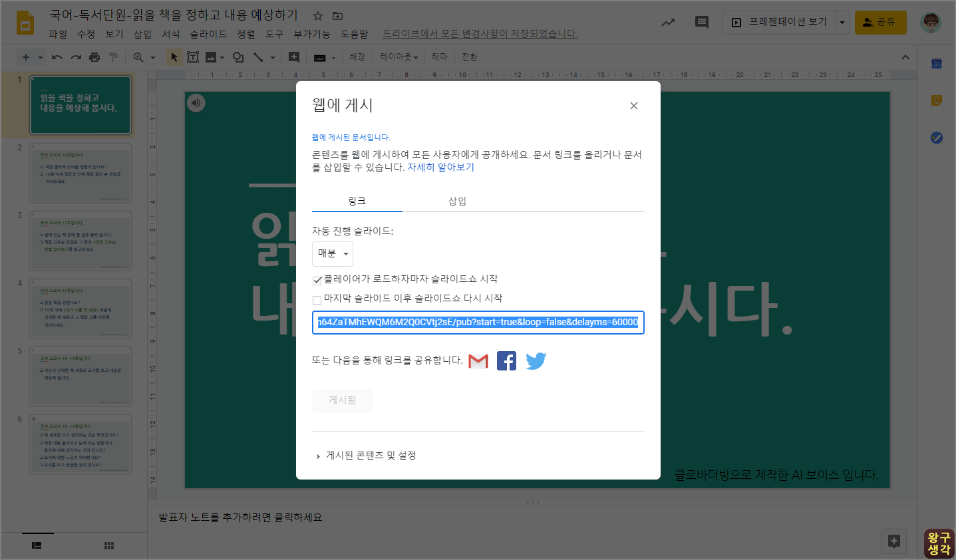Share the link via Gmail icon

click(x=478, y=361)
